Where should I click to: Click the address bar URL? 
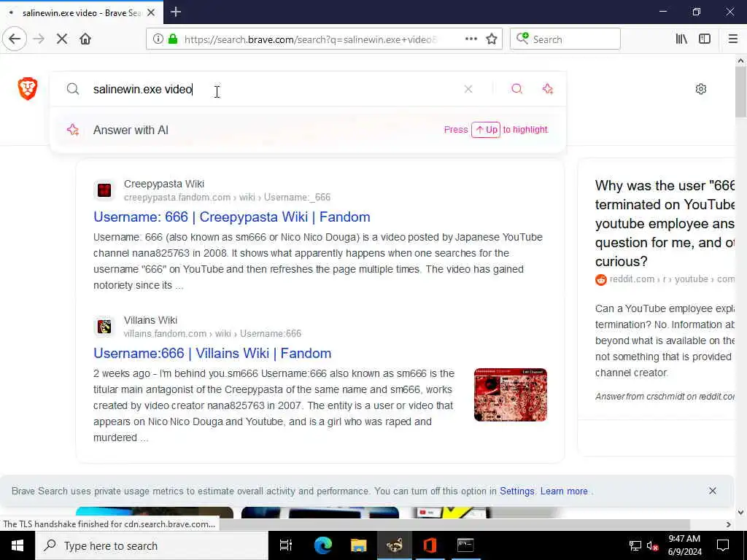(x=311, y=39)
